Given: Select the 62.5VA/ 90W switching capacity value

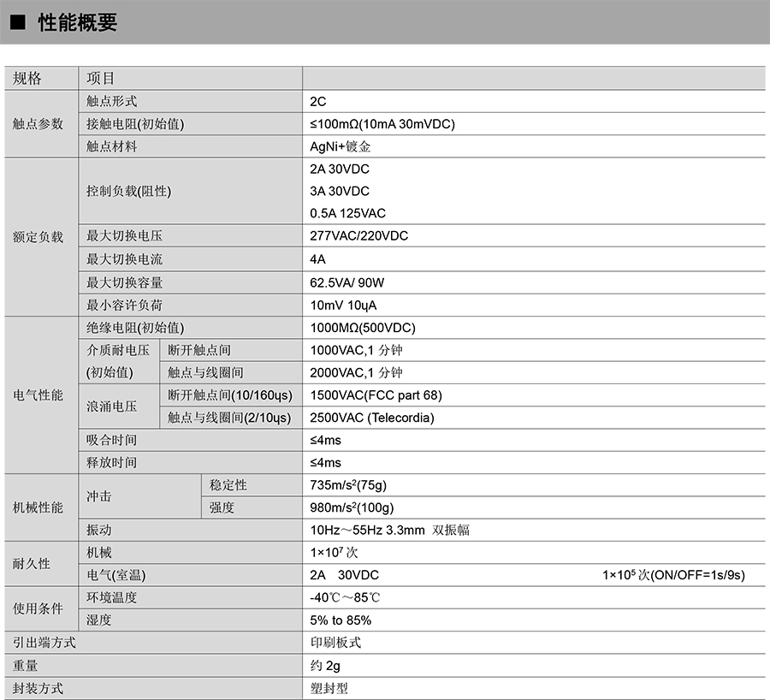Looking at the screenshot, I should [347, 282].
